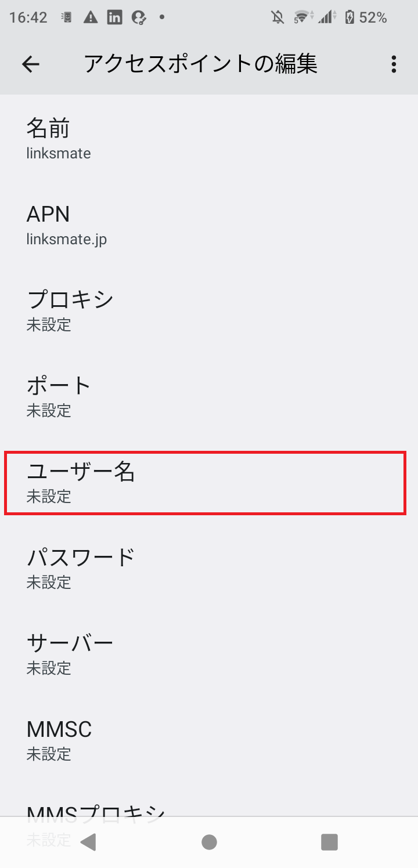
Task: Tap the warning triangle notification icon
Action: [x=90, y=17]
